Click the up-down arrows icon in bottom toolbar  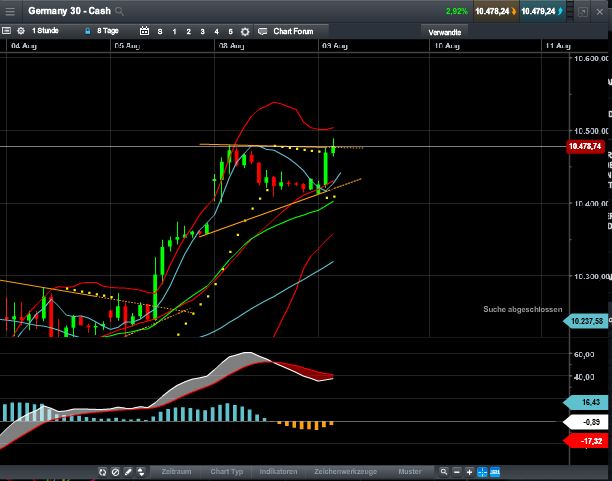pos(141,472)
